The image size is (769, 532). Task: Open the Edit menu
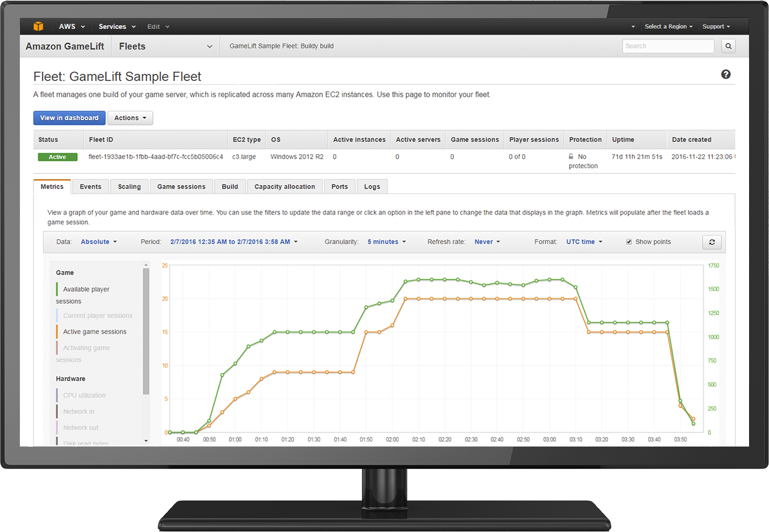158,26
